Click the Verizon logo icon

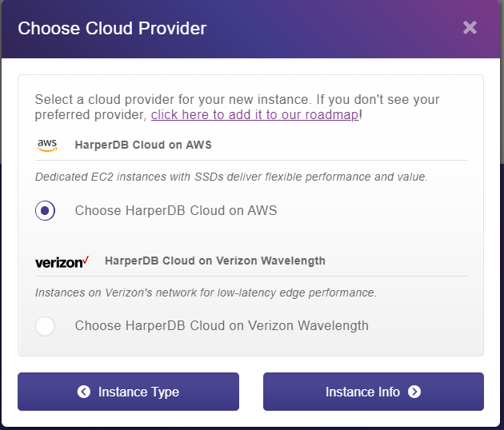pyautogui.click(x=62, y=261)
